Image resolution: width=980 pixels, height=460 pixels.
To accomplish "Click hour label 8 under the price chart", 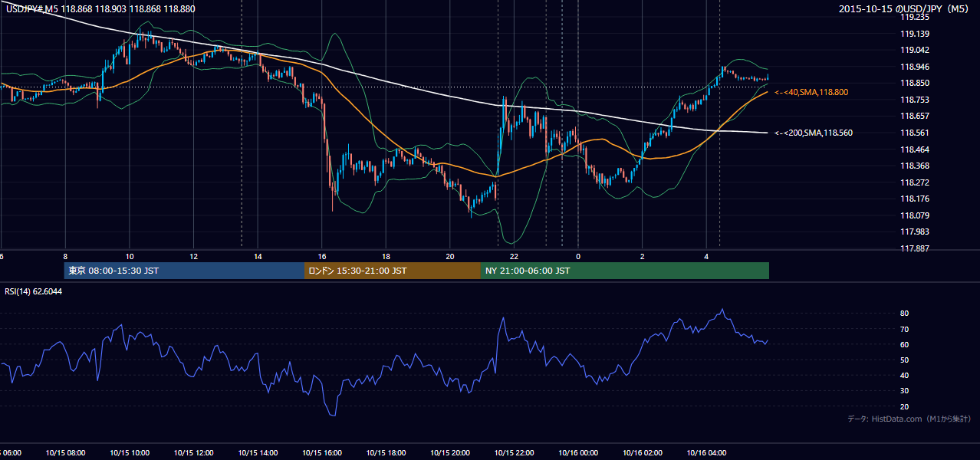I will pos(65,257).
